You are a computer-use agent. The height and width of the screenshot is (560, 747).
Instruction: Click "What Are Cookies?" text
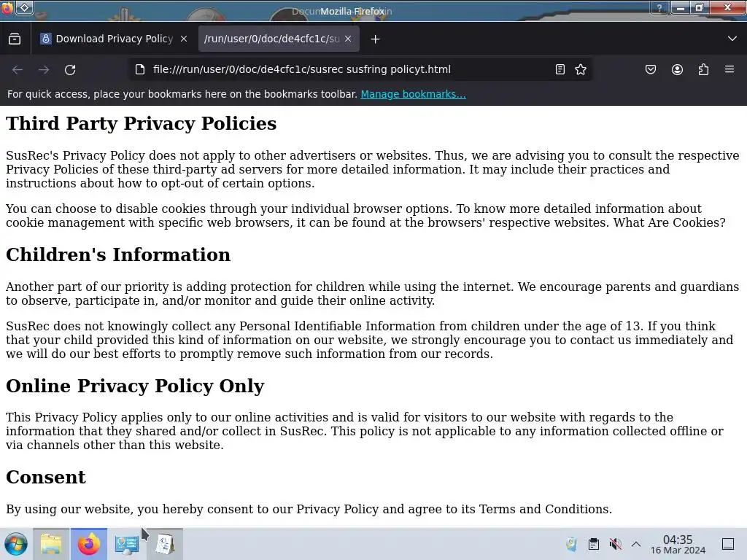tap(670, 223)
